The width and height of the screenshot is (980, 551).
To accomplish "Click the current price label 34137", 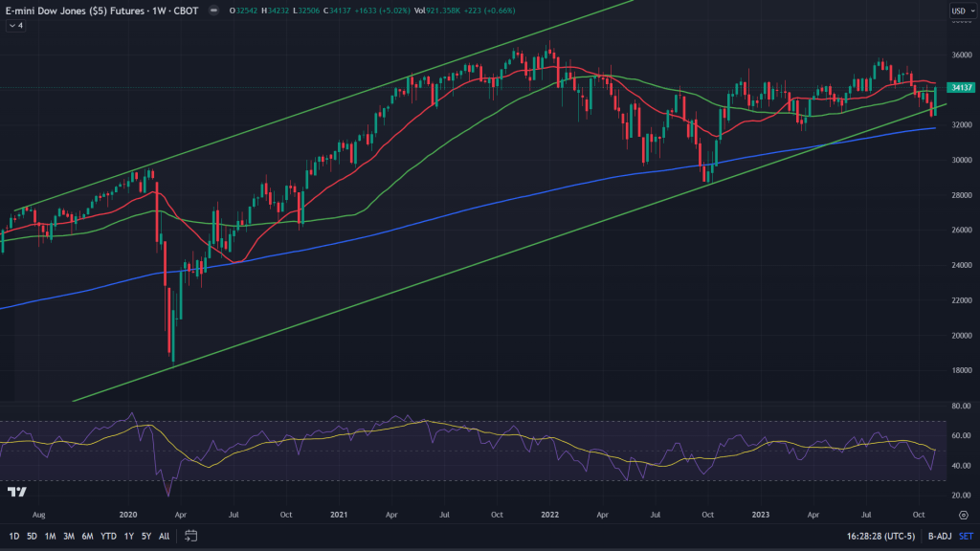I will pos(962,87).
